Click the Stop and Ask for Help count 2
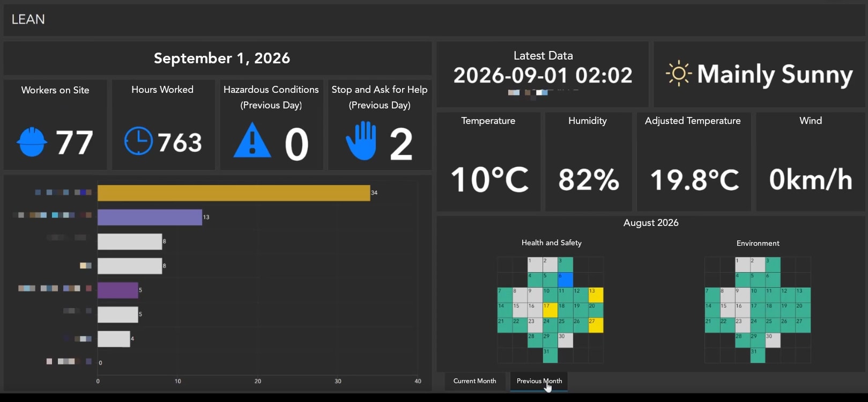The width and height of the screenshot is (868, 402). point(401,144)
